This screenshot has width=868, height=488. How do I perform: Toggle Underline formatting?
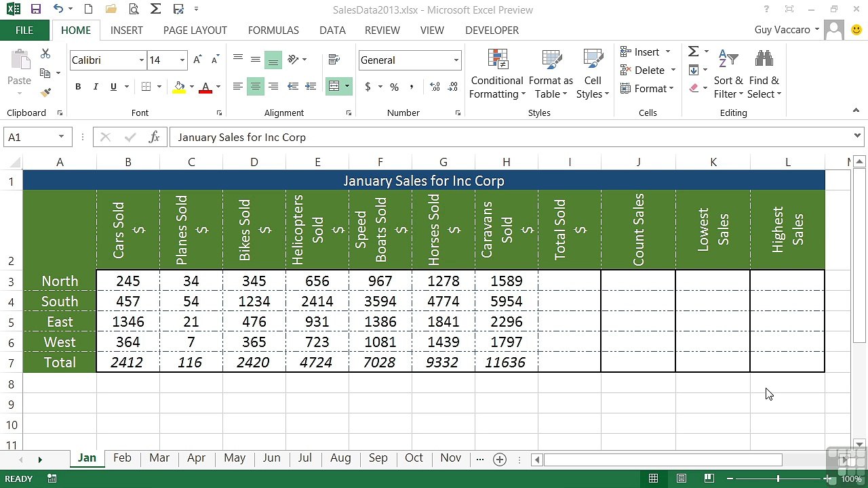tap(113, 87)
